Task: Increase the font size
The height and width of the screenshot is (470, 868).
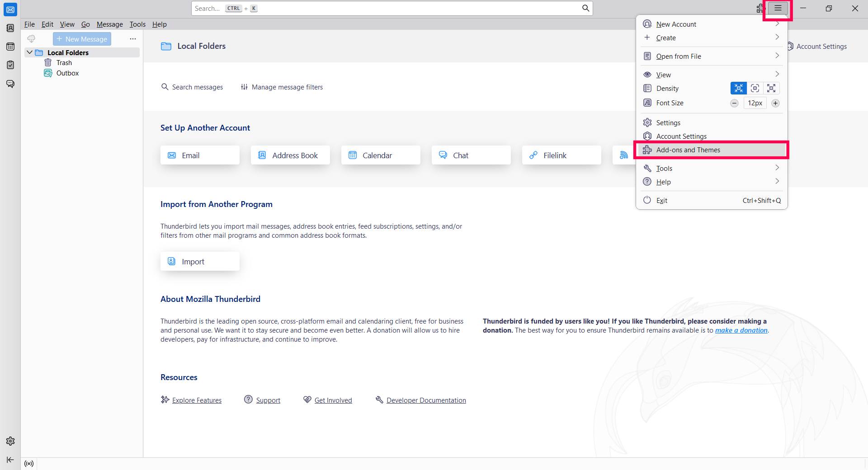Action: 775,103
